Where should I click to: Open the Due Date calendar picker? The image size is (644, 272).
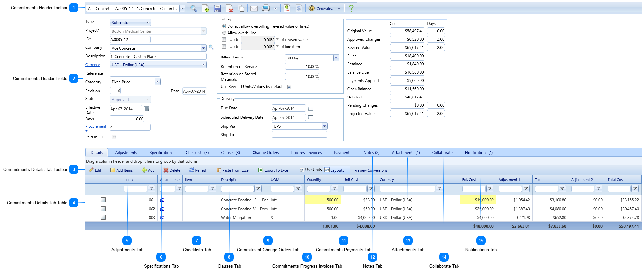coord(310,108)
